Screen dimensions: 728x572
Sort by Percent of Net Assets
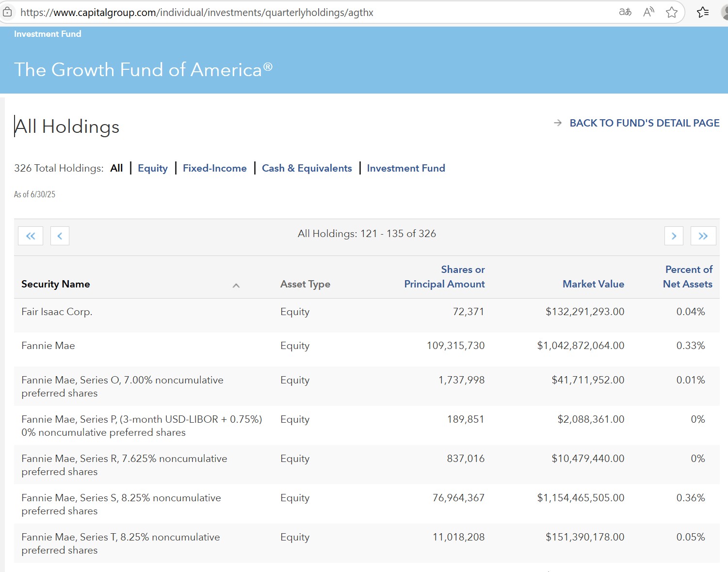pos(687,277)
